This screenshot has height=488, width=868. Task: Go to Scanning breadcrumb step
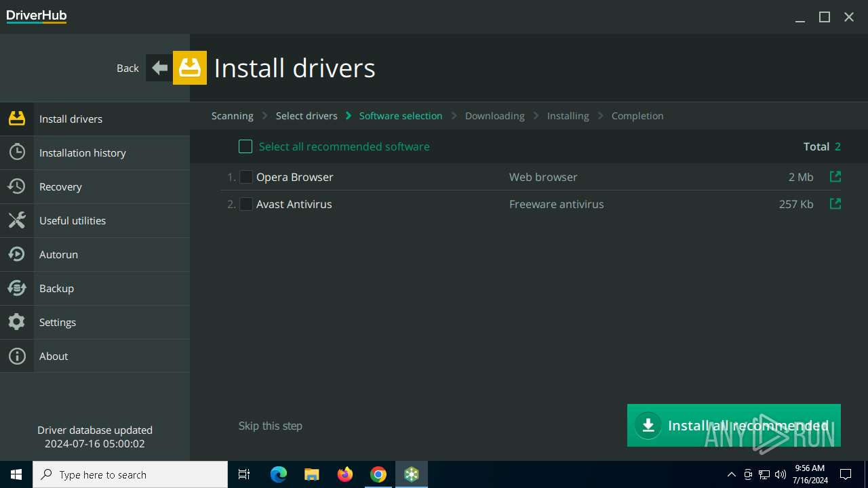[x=233, y=116]
